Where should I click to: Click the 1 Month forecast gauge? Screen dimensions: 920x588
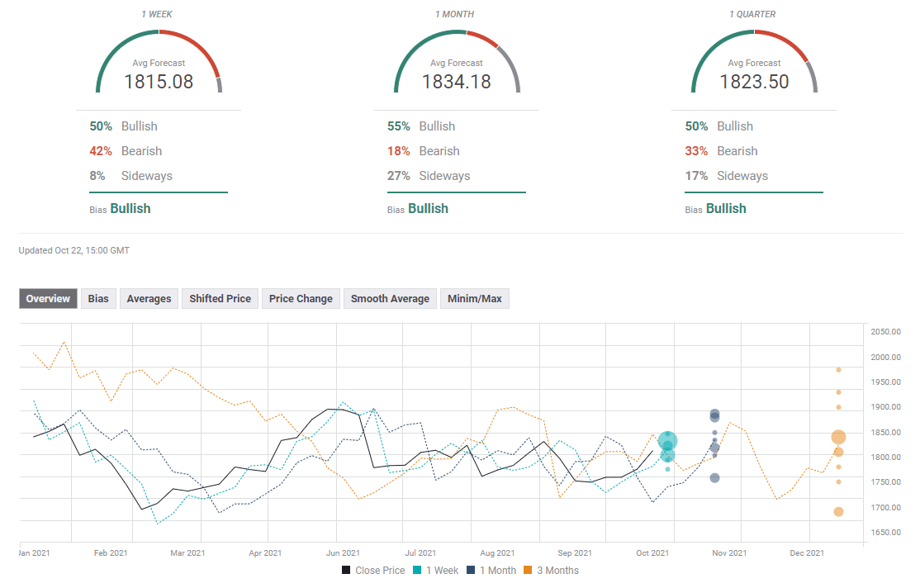pos(456,62)
